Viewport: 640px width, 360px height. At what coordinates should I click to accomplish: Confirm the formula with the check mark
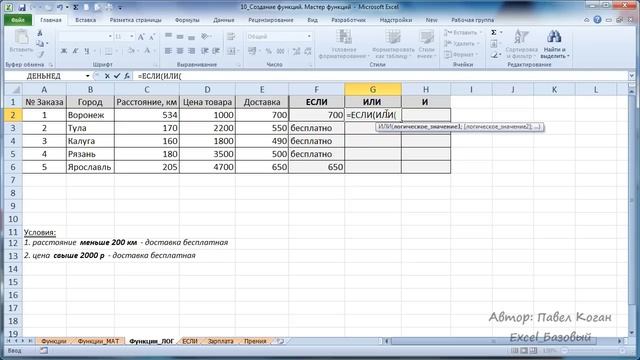117,76
